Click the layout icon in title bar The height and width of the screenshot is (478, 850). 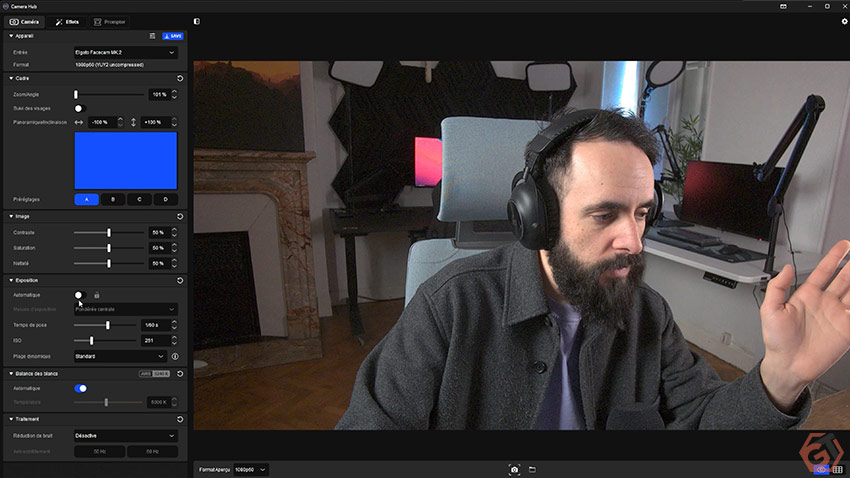[783, 7]
